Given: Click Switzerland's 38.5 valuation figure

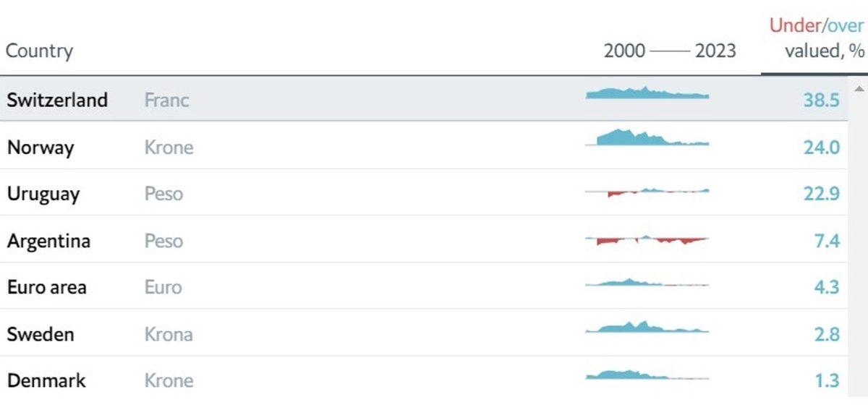Looking at the screenshot, I should [x=821, y=100].
